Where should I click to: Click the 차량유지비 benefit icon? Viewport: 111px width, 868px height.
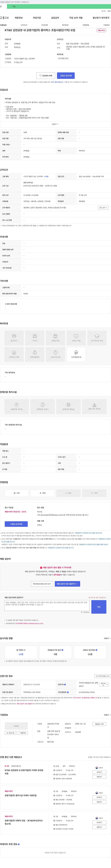[55, 338]
